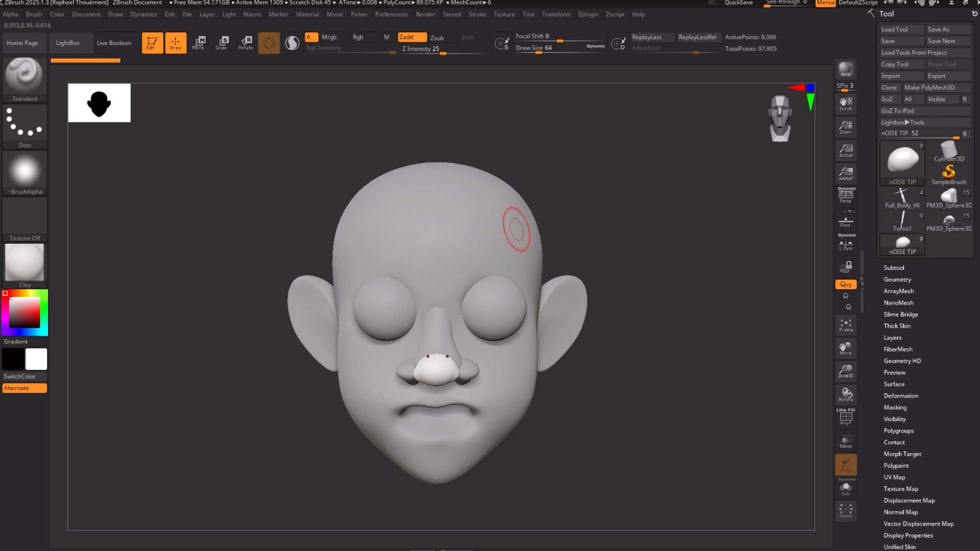
Task: Expand the Deformation section
Action: pyautogui.click(x=901, y=396)
